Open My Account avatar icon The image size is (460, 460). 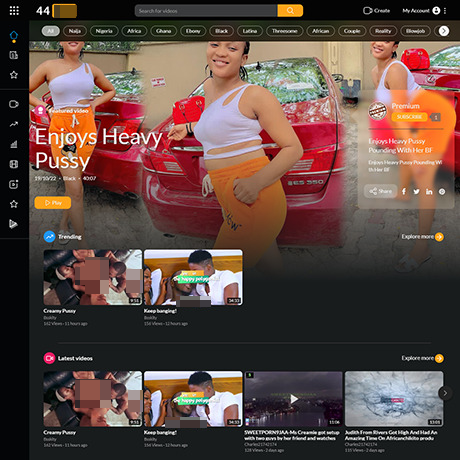tap(436, 11)
